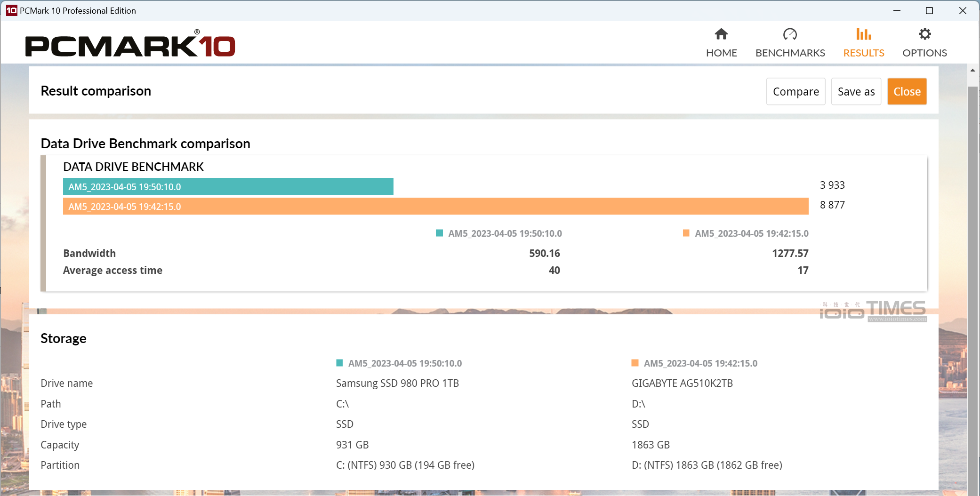Screen dimensions: 980x496
Task: Close the result comparison
Action: [907, 91]
